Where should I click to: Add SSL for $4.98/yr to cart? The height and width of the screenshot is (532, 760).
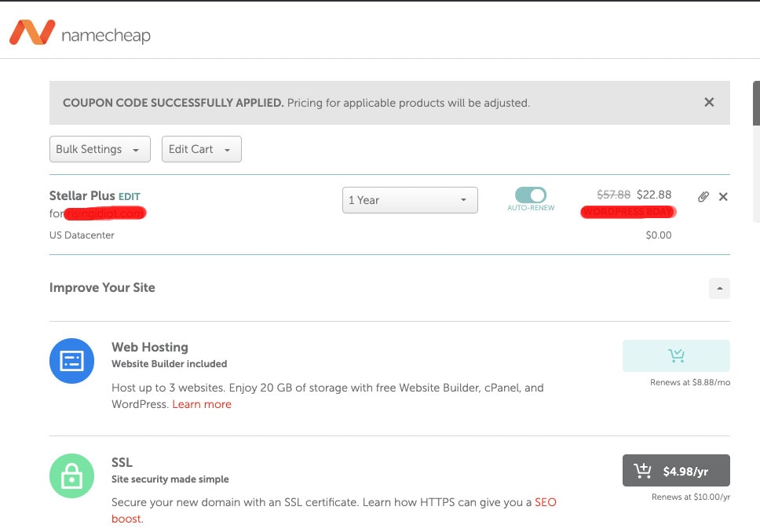(x=676, y=471)
